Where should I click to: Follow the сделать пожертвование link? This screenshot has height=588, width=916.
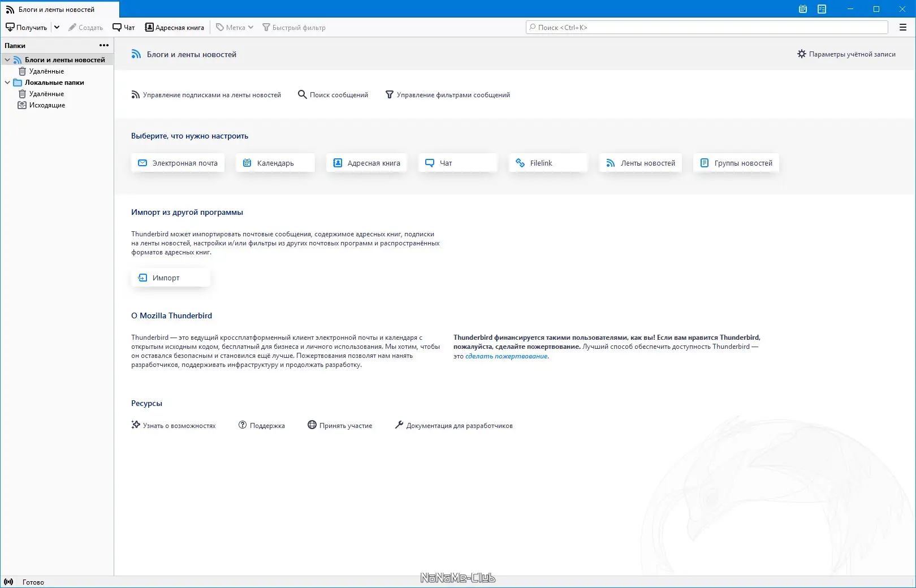[x=506, y=356]
